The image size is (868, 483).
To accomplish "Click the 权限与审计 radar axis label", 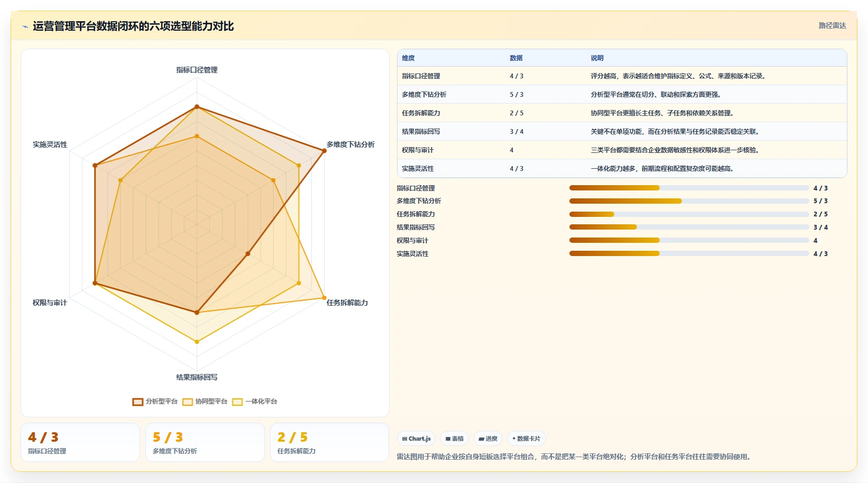I will (50, 303).
